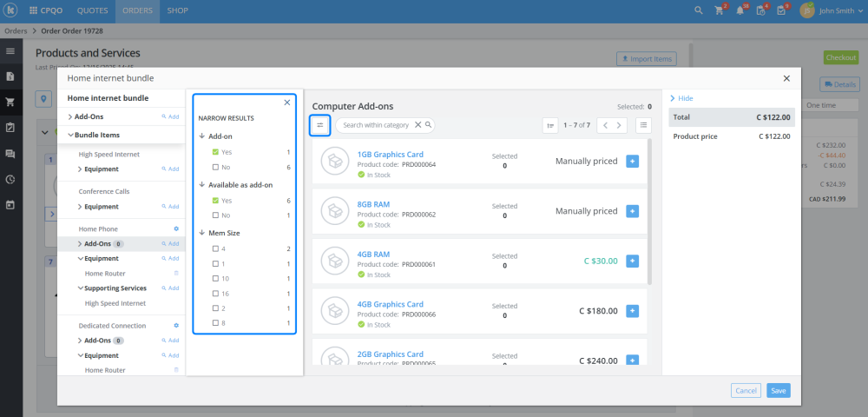Cancel the bundle dialog
The image size is (868, 417).
(746, 391)
